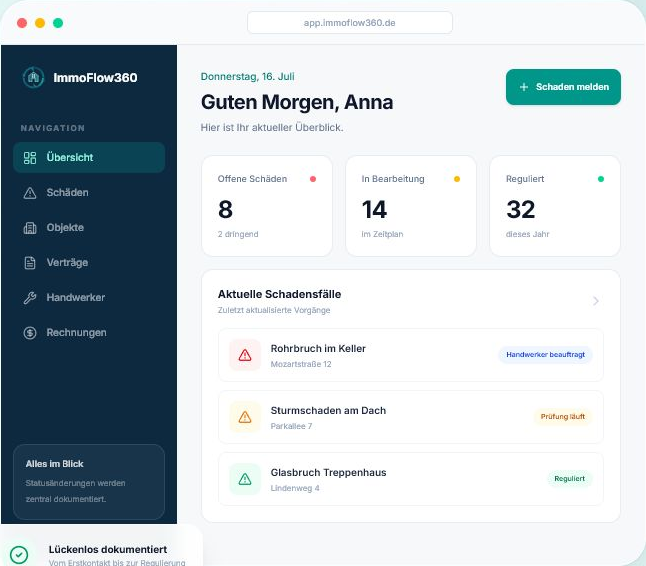The image size is (646, 566).
Task: Click the green warning icon for Glasbruch
Action: 245,479
